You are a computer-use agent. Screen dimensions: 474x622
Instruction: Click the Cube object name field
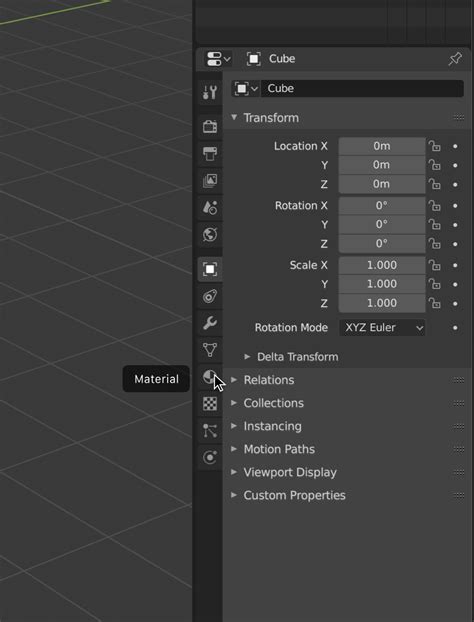(362, 88)
